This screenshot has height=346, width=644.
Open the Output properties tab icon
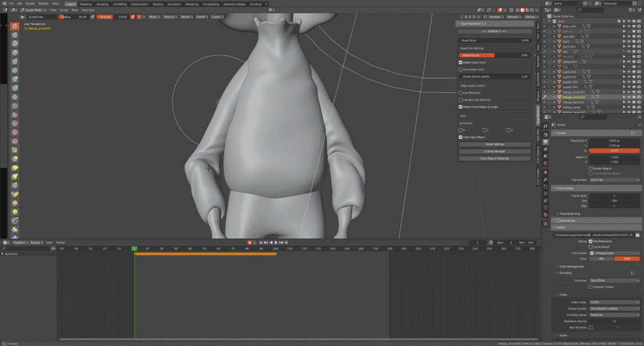pyautogui.click(x=545, y=142)
